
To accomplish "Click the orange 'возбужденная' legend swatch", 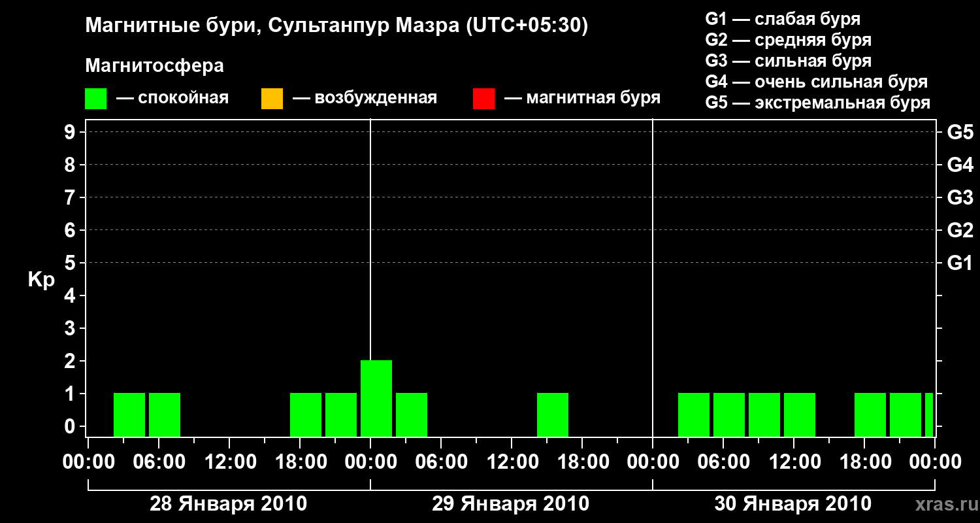I will [272, 99].
